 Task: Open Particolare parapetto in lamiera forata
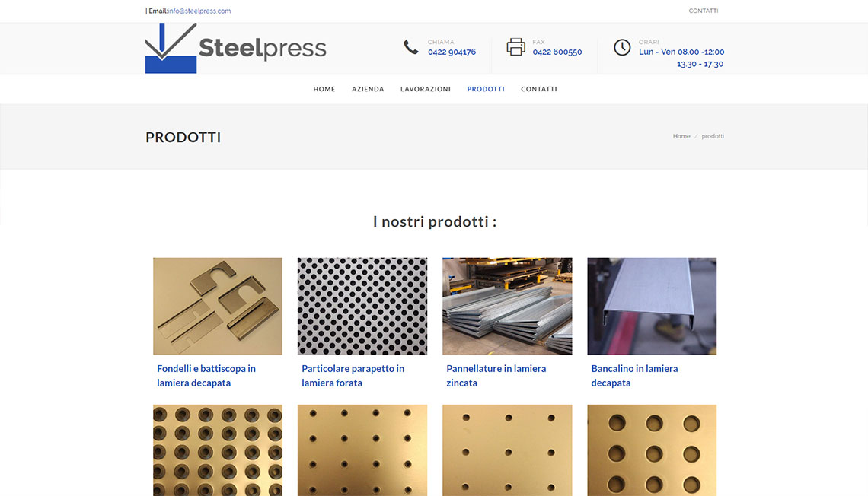(x=353, y=376)
